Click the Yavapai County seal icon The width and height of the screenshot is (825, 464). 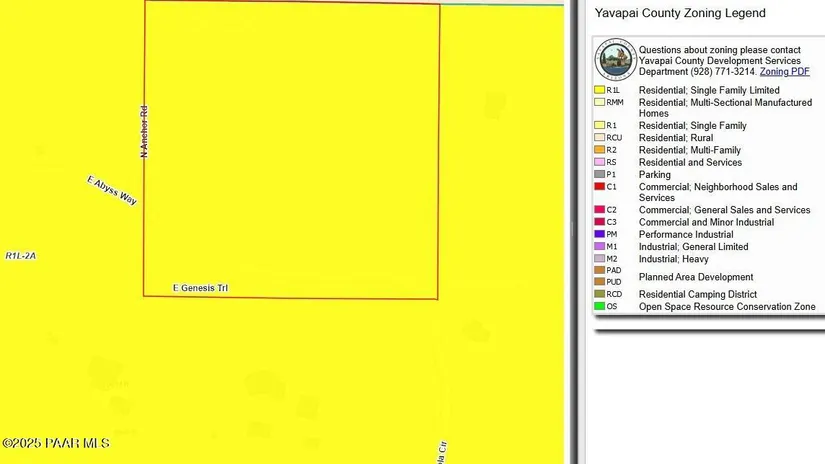coord(615,60)
